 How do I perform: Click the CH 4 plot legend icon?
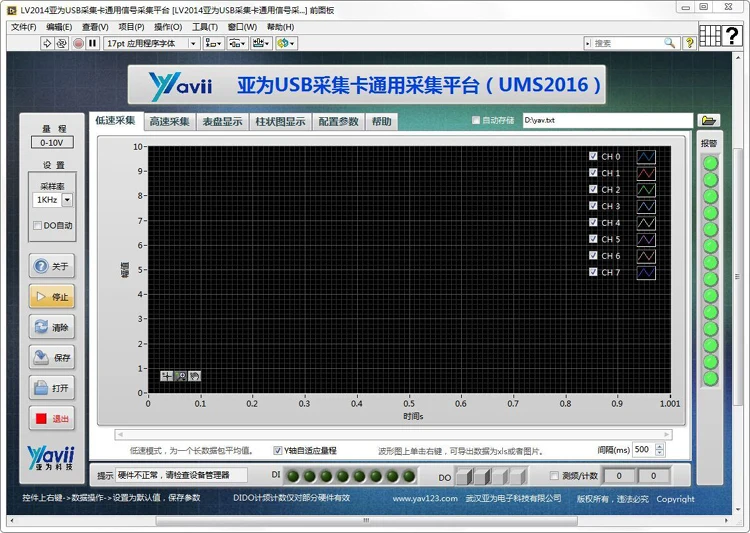(x=646, y=223)
